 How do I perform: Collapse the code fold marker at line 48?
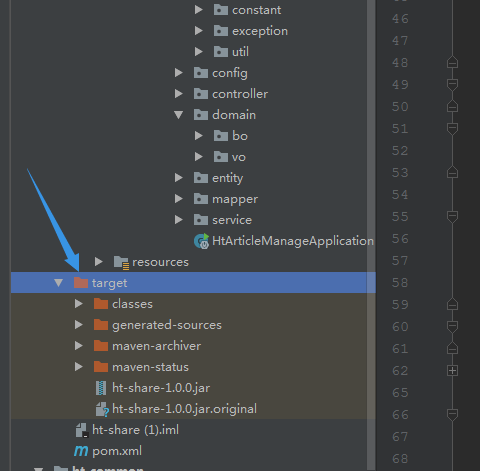coord(452,63)
